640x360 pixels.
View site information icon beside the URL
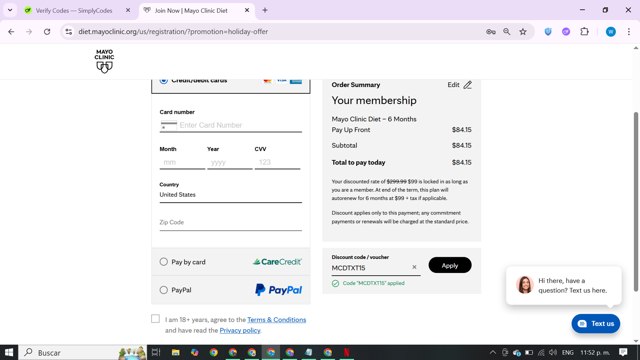coord(69,31)
